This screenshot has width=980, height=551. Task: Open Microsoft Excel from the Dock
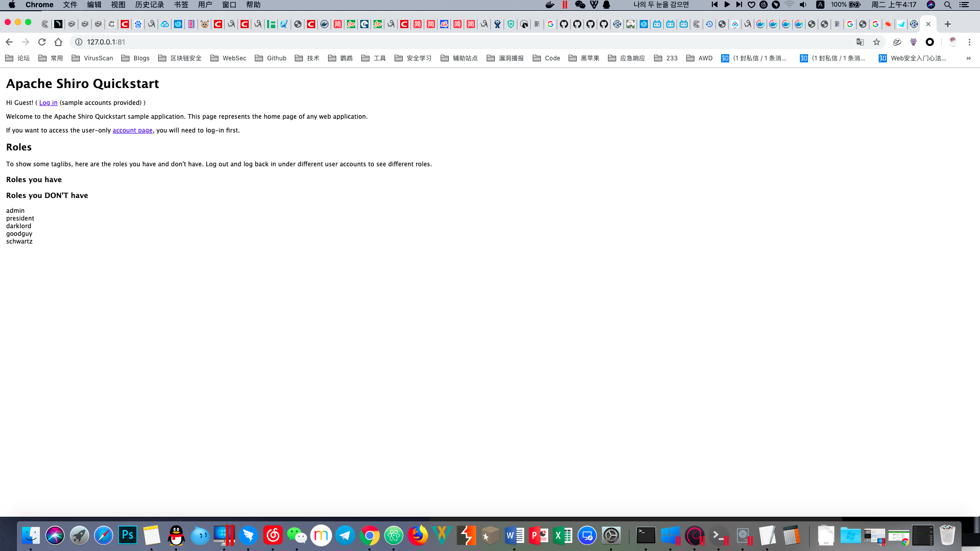(563, 536)
